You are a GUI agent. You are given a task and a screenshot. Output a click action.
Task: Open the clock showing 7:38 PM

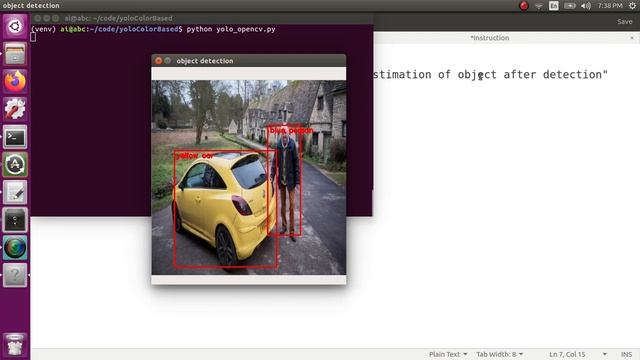click(x=610, y=6)
